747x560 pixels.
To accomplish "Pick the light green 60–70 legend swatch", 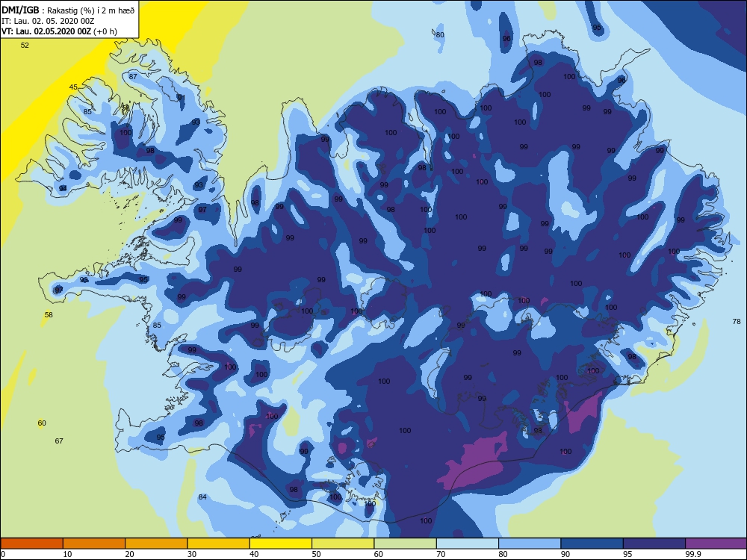I will pos(406,544).
